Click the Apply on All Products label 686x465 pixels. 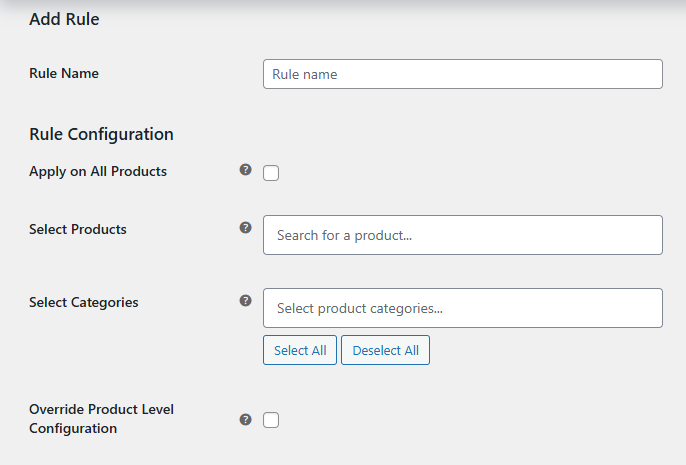98,171
